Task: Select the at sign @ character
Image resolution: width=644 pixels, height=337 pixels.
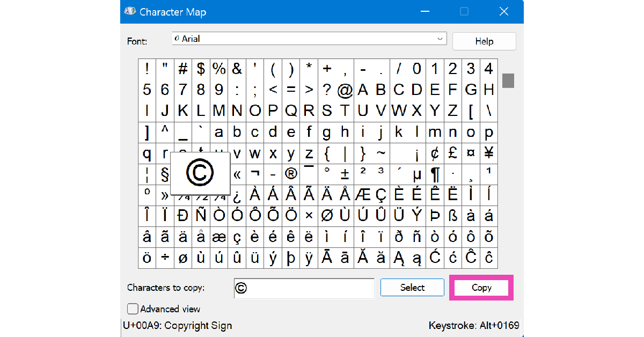Action: (345, 90)
